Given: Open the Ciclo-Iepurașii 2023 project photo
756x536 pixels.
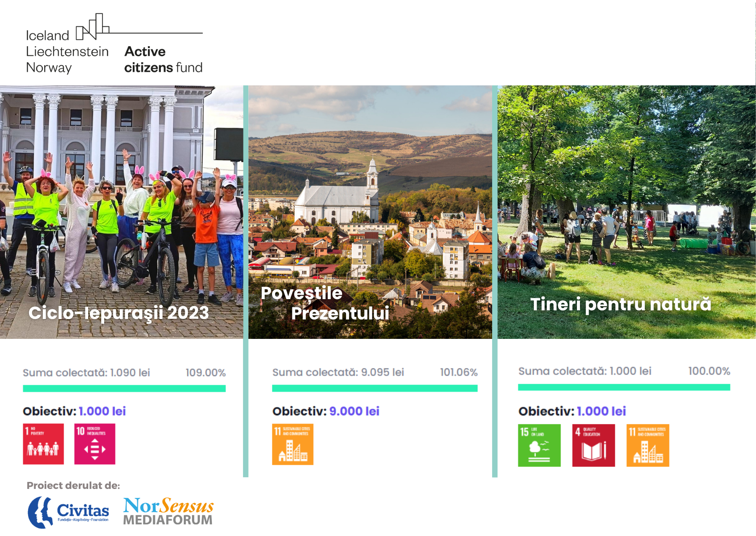Looking at the screenshot, I should 122,212.
